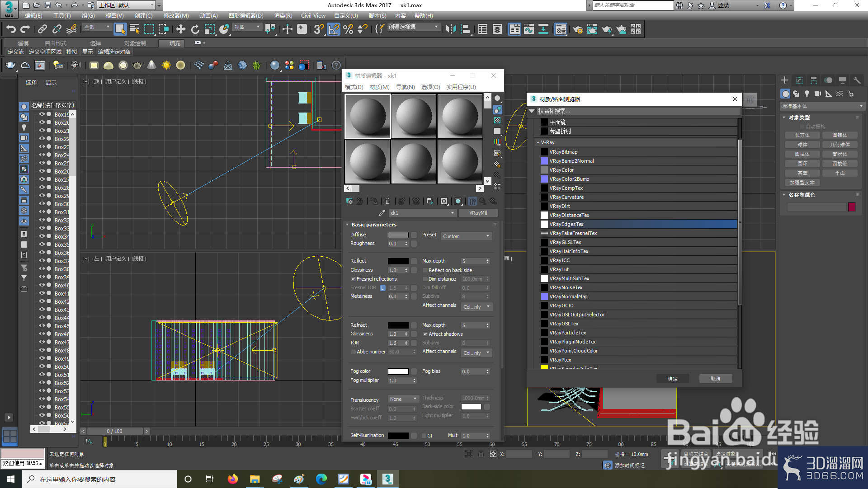Select the Move tool crossed-arrows icon
868x489 pixels.
(x=181, y=29)
